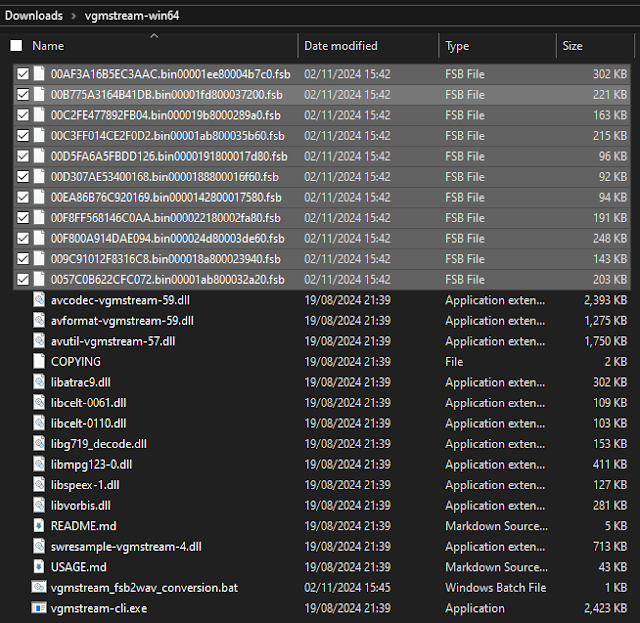Select the vgmstream-cli.exe file name
This screenshot has height=623, width=640.
[99, 608]
